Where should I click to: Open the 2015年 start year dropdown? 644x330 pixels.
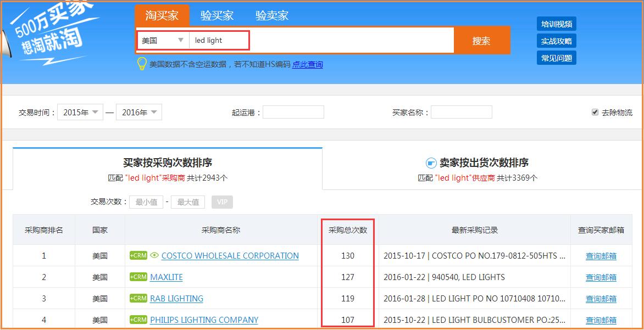[80, 112]
